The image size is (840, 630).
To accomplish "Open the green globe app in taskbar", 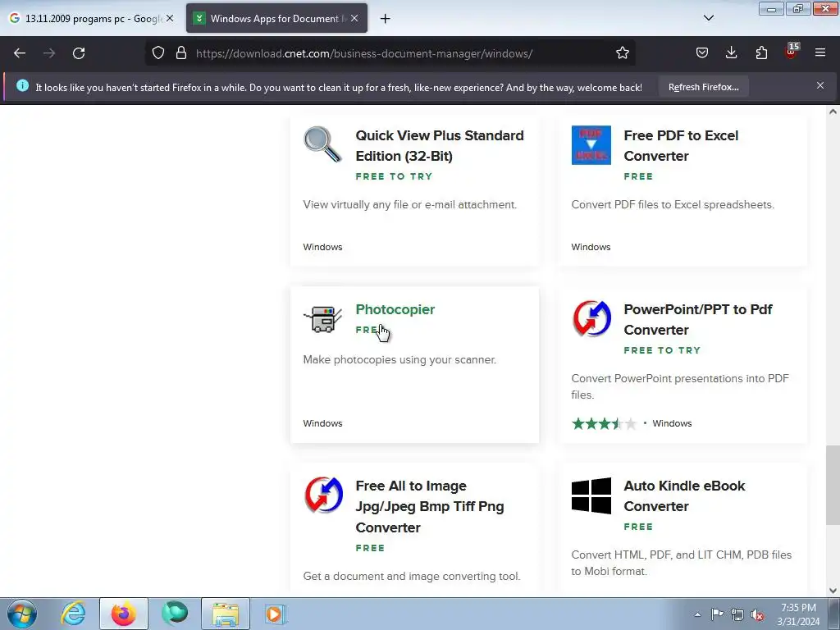I will pyautogui.click(x=175, y=614).
